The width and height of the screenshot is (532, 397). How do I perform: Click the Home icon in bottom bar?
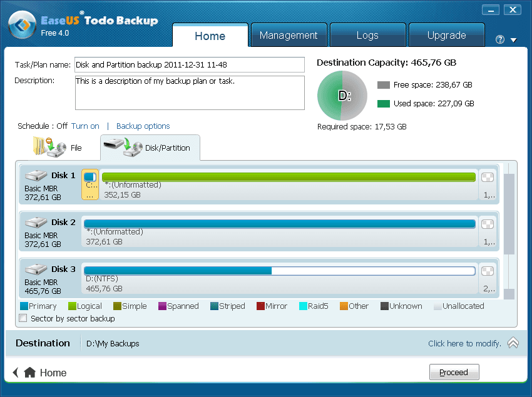tap(30, 373)
